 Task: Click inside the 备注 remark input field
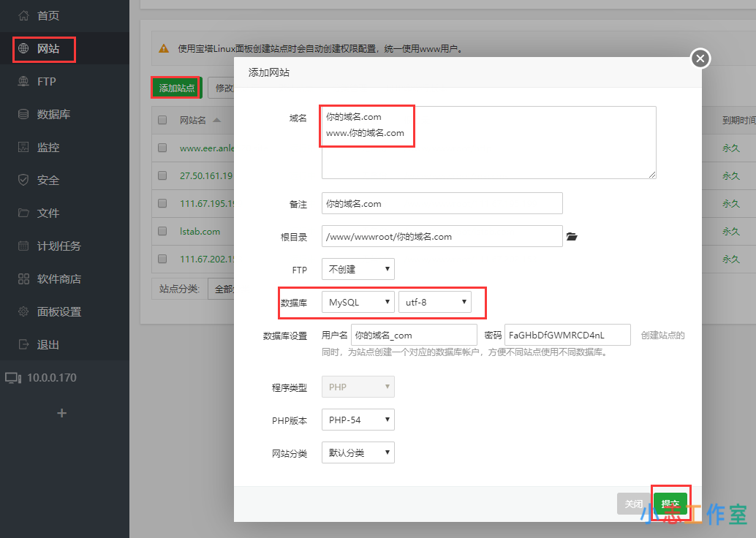click(442, 203)
